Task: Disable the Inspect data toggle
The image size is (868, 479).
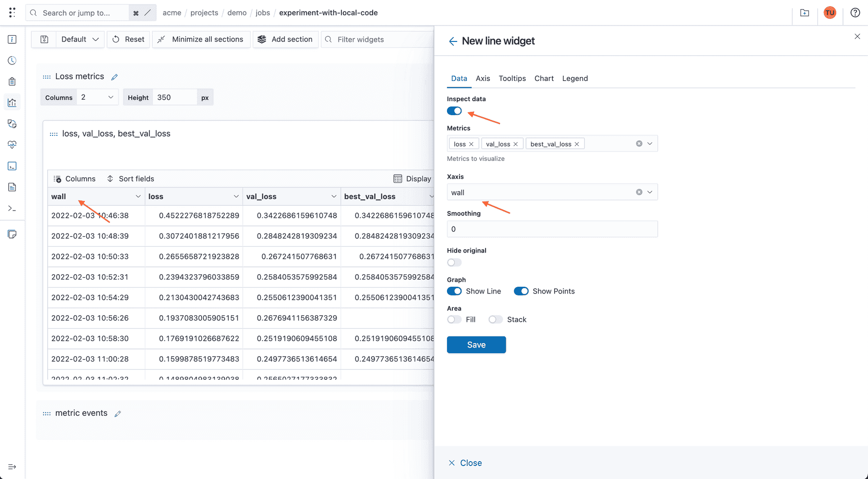Action: click(x=454, y=111)
